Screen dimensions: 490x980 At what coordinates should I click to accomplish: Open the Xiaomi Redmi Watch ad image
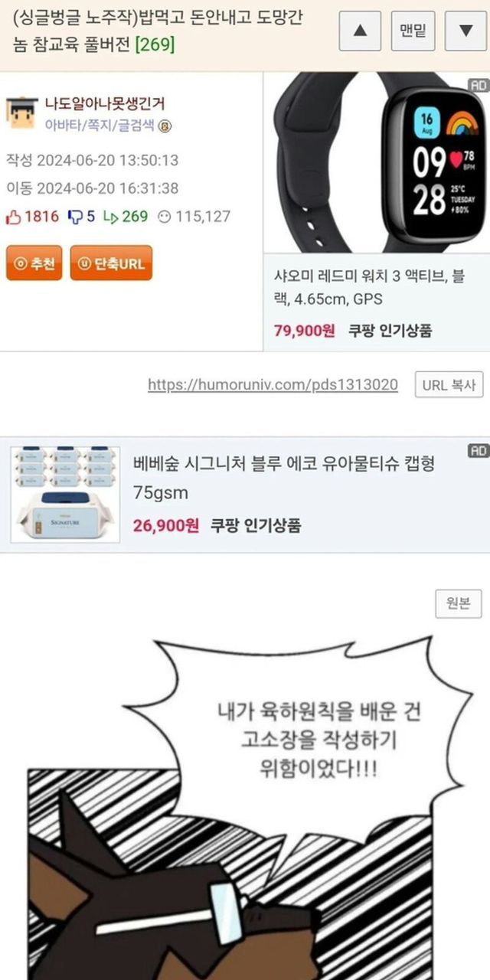coord(377,163)
